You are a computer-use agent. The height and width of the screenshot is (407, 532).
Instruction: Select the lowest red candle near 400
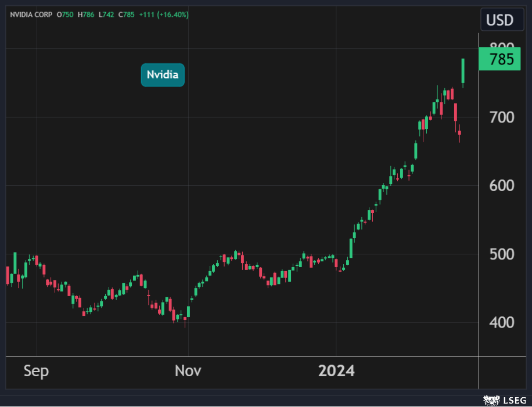174,315
